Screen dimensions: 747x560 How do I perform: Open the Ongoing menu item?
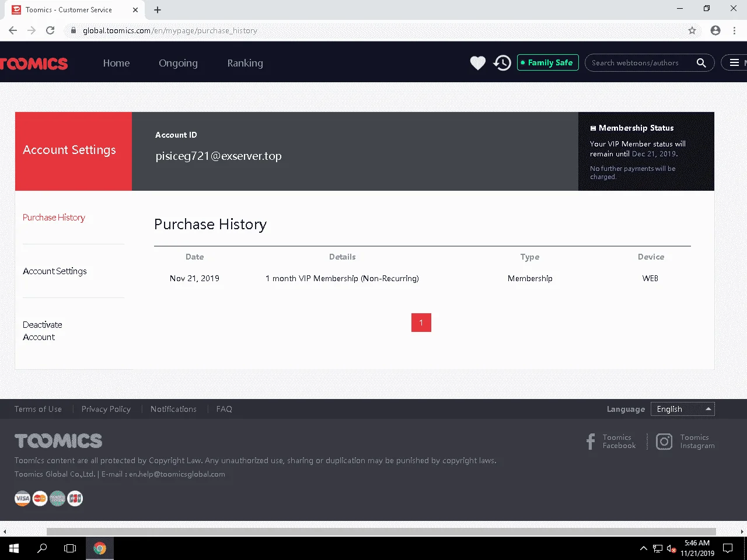(178, 63)
